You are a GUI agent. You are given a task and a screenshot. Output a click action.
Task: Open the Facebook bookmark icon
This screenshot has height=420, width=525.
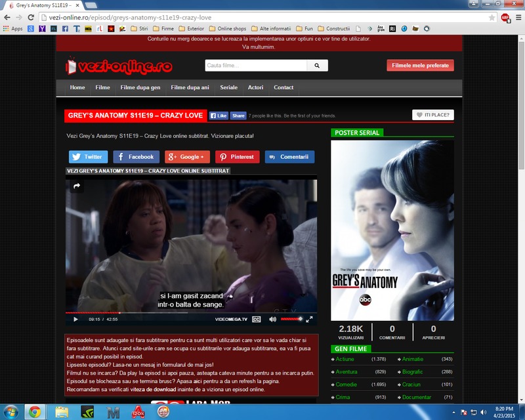coord(65,28)
